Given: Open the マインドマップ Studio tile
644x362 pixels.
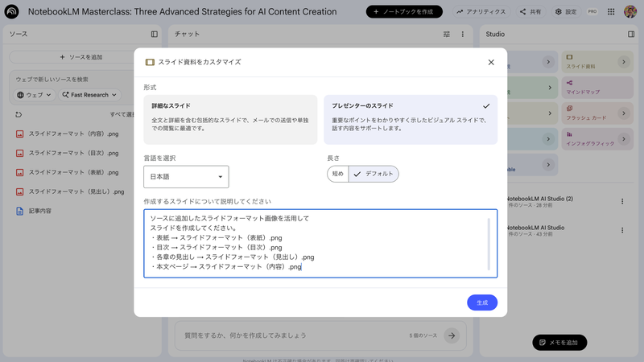Looking at the screenshot, I should [597, 88].
